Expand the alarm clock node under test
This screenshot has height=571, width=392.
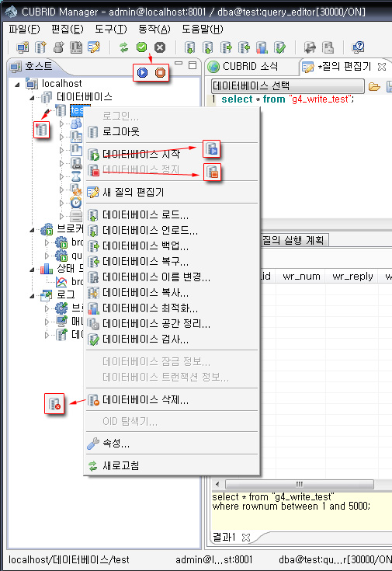[61, 203]
